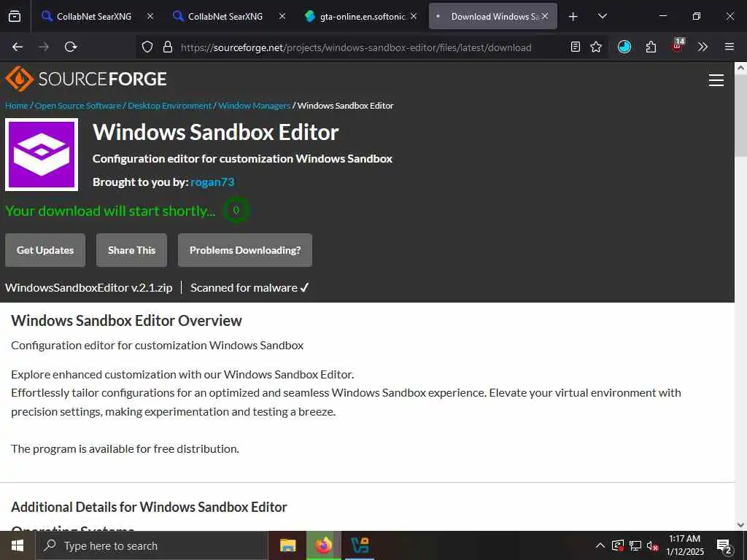The height and width of the screenshot is (560, 747).
Task: Click the page vertical scrollbar thumb
Action: point(740,115)
